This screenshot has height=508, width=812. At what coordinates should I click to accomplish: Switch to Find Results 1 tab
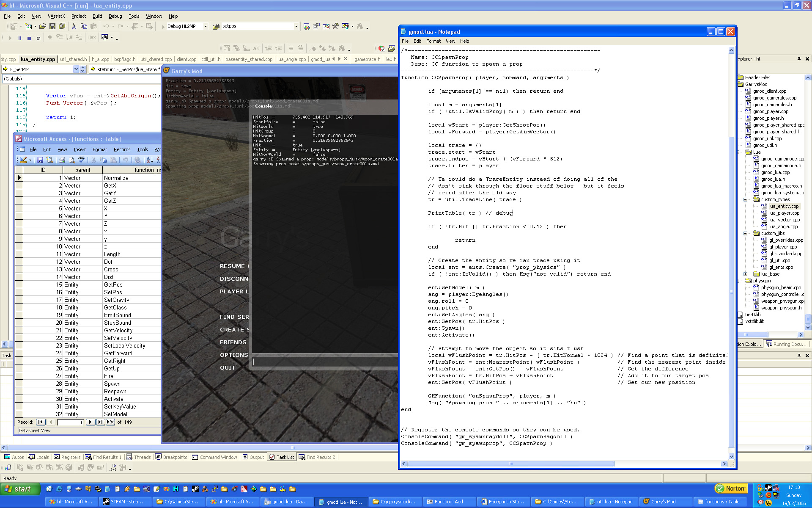tap(103, 457)
